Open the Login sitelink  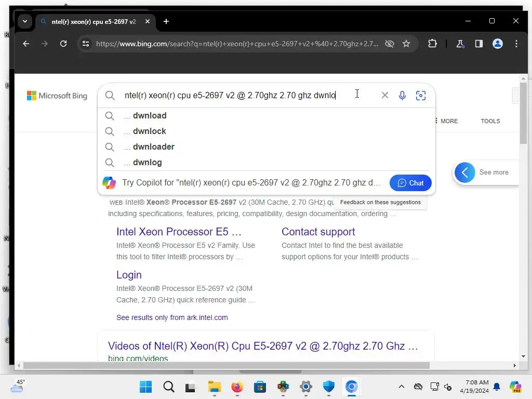click(x=129, y=275)
